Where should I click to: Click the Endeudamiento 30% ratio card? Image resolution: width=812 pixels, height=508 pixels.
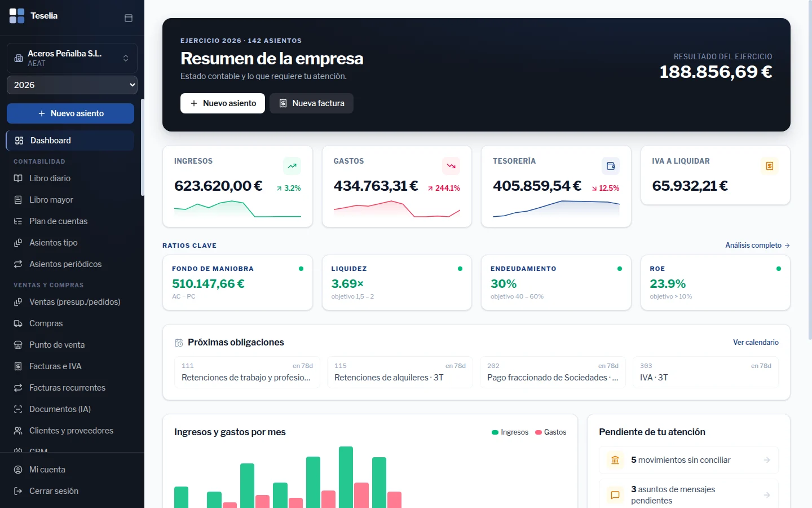[x=556, y=283]
